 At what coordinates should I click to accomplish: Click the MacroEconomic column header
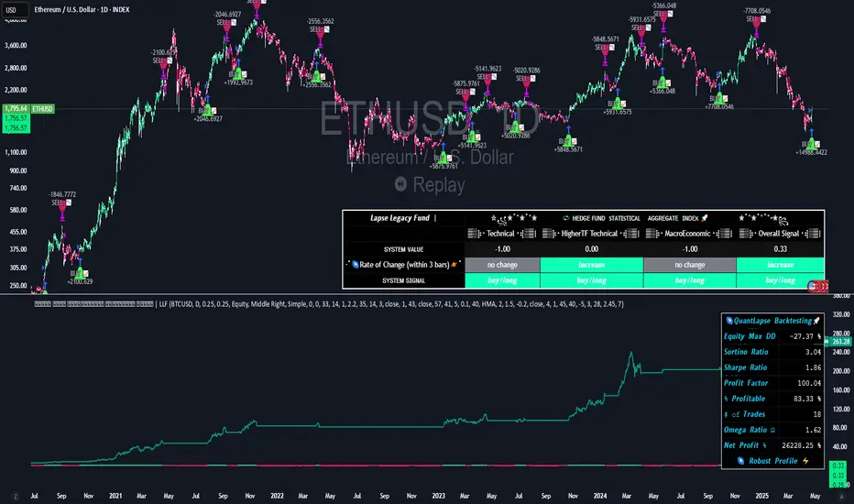(689, 233)
